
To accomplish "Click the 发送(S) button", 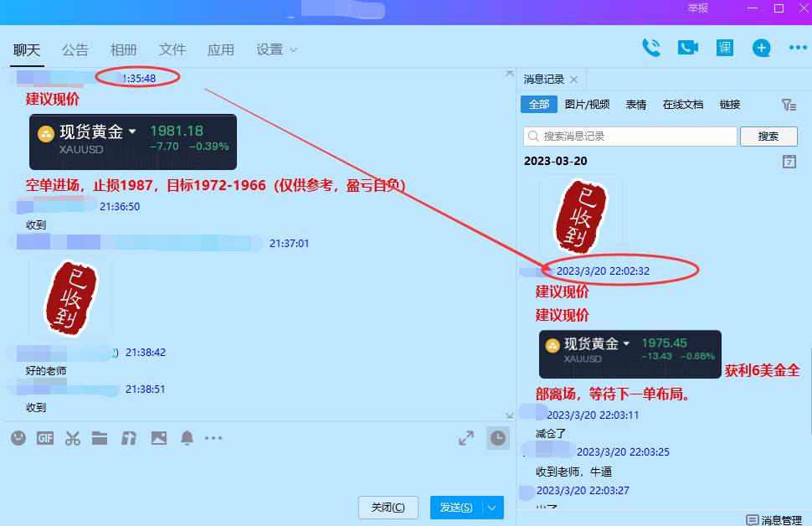I will (x=456, y=508).
